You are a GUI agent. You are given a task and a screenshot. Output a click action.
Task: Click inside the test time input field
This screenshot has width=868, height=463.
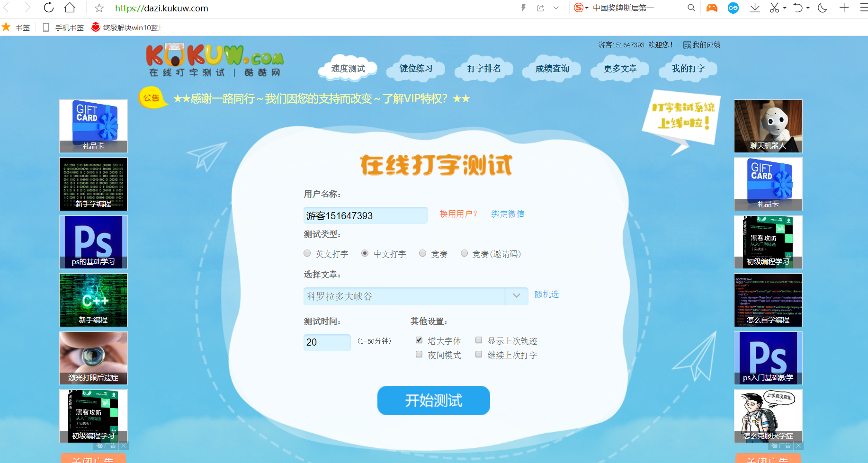pos(327,342)
